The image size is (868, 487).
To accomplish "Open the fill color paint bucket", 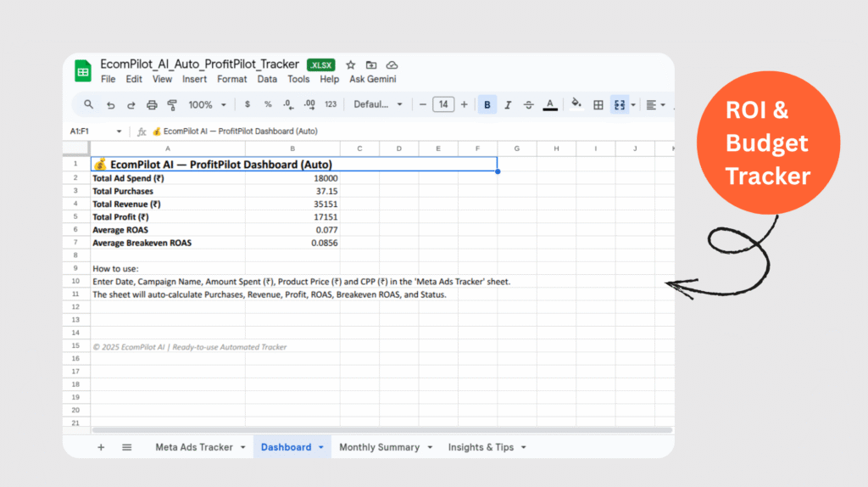I will 576,104.
